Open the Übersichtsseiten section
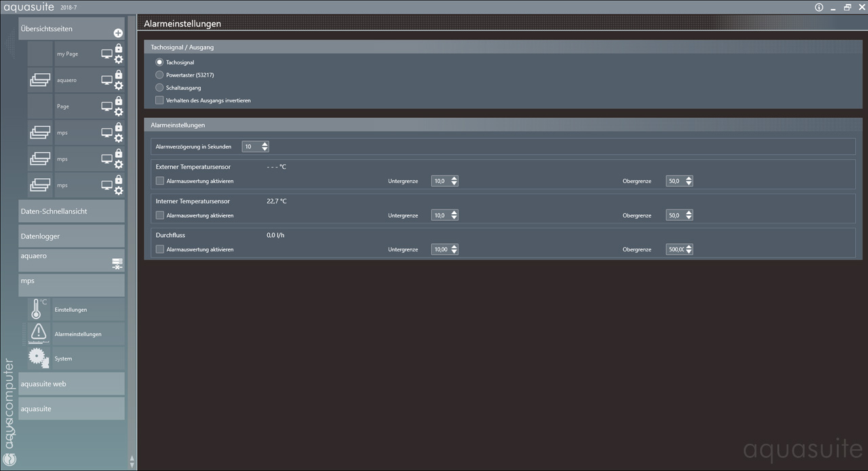Screen dimensions: 868x471 click(71, 28)
